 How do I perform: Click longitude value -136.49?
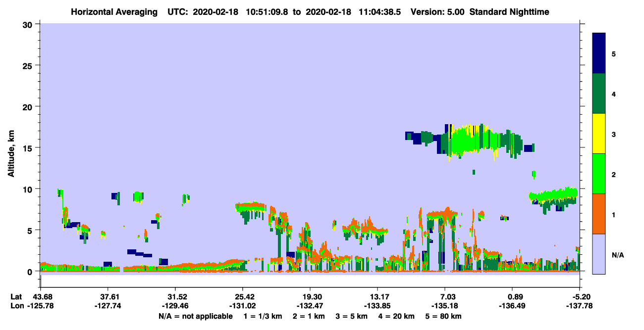pyautogui.click(x=513, y=306)
